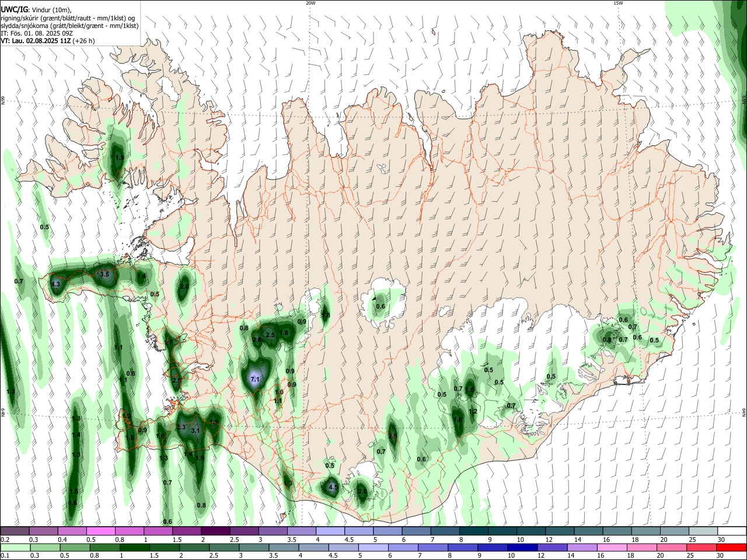Click the violet 14–16 swatch in rain legend
The image size is (747, 560).
point(582,548)
